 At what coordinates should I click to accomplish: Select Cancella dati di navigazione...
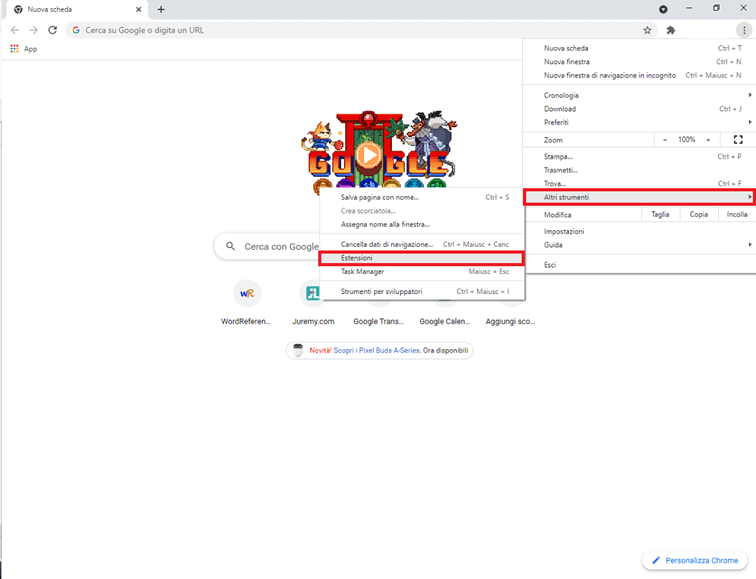(422, 244)
